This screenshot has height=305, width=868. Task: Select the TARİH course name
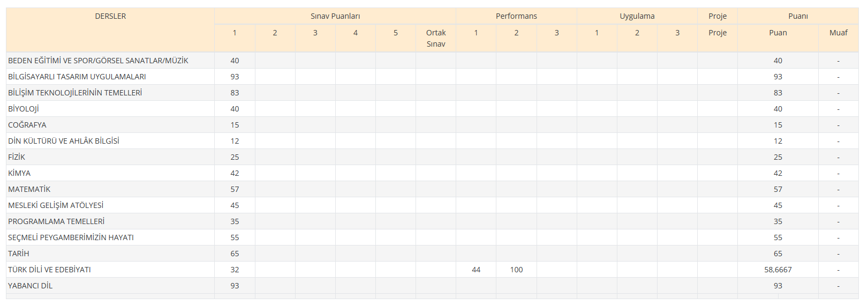coord(19,254)
